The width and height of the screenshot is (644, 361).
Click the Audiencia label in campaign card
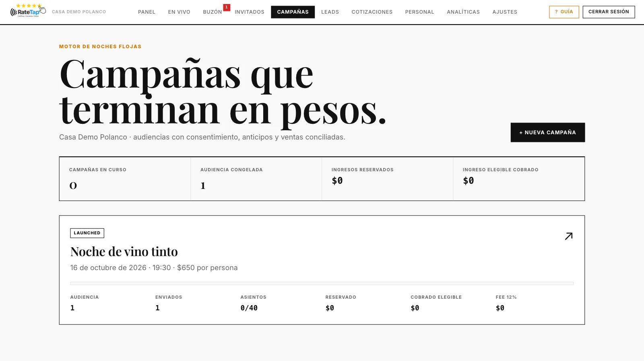(x=85, y=297)
